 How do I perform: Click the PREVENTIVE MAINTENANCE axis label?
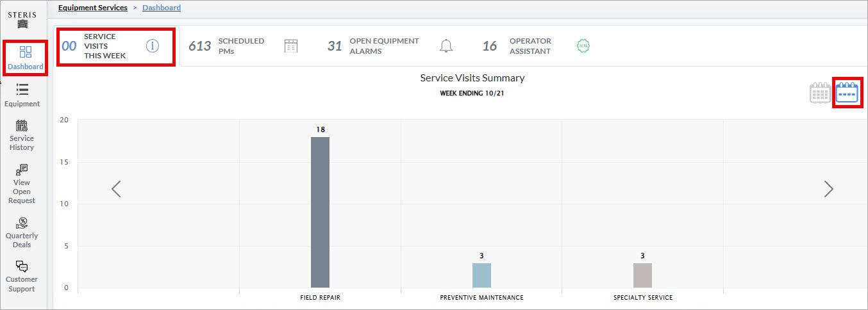click(481, 298)
